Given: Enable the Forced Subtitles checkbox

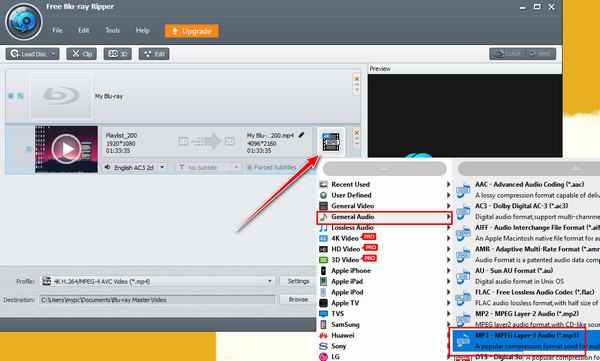Looking at the screenshot, I should [249, 167].
